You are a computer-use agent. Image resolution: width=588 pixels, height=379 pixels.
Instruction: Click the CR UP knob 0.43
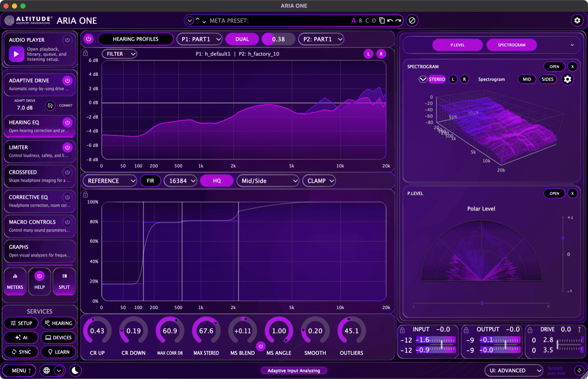tap(97, 331)
